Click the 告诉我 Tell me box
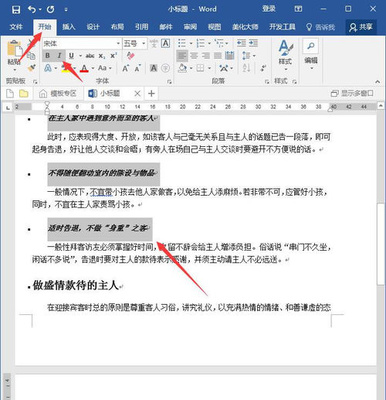The width and height of the screenshot is (386, 400). tap(321, 27)
